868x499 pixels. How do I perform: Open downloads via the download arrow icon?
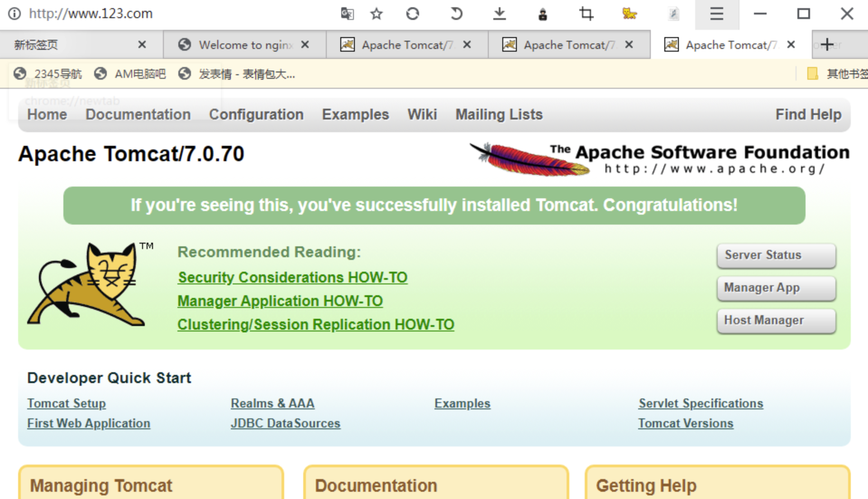coord(499,14)
